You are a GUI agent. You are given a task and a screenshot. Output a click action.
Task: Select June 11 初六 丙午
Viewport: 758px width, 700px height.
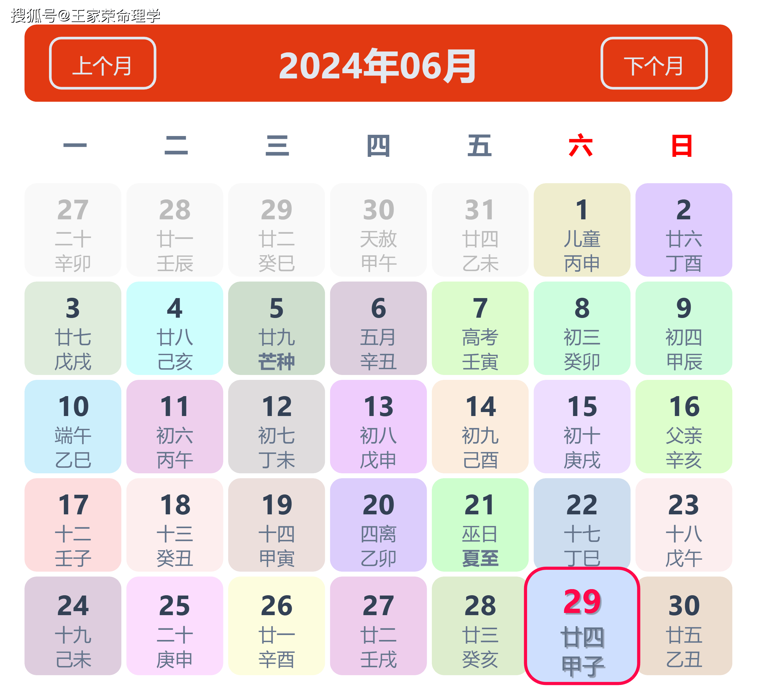click(x=175, y=426)
